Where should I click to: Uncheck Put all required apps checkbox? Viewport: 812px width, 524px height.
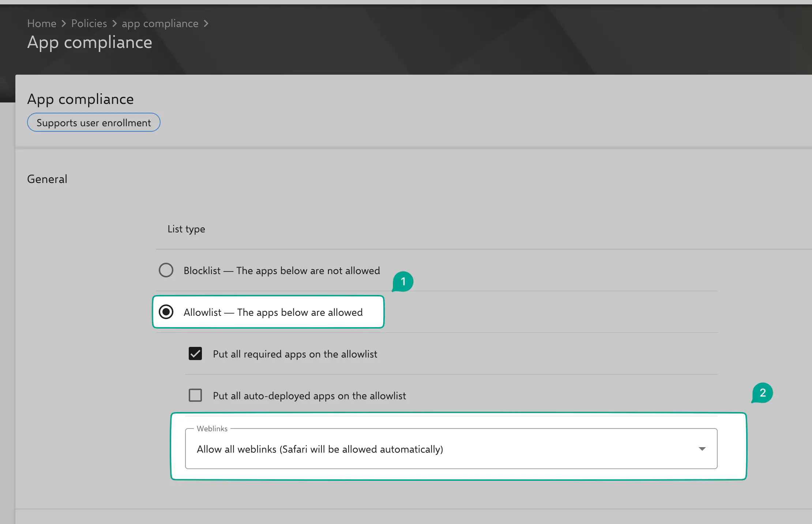point(195,353)
